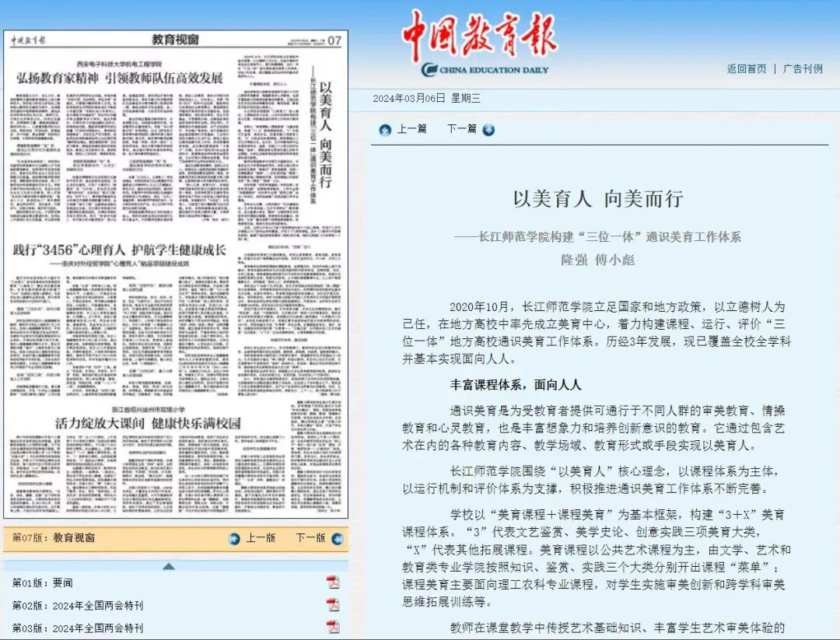Select the 第07版：教育视窗 section bar

54,537
